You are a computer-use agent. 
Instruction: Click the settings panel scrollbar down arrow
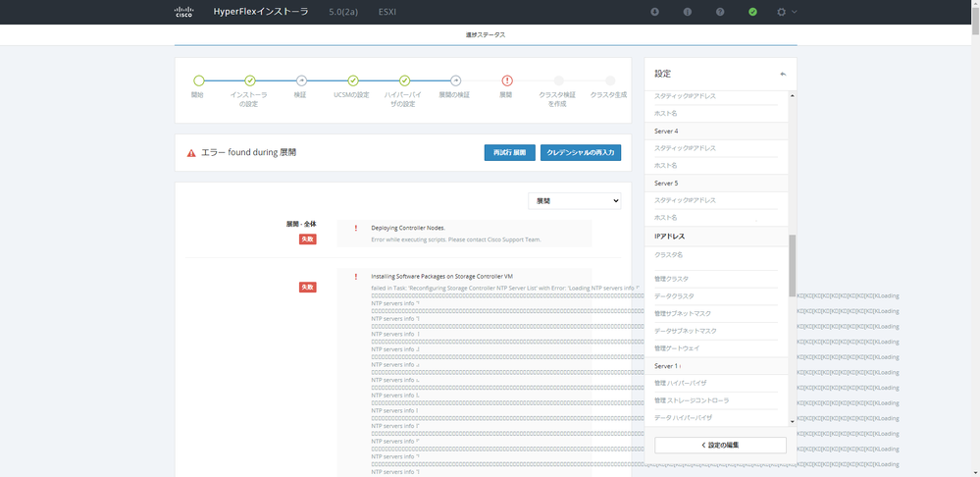pos(793,422)
